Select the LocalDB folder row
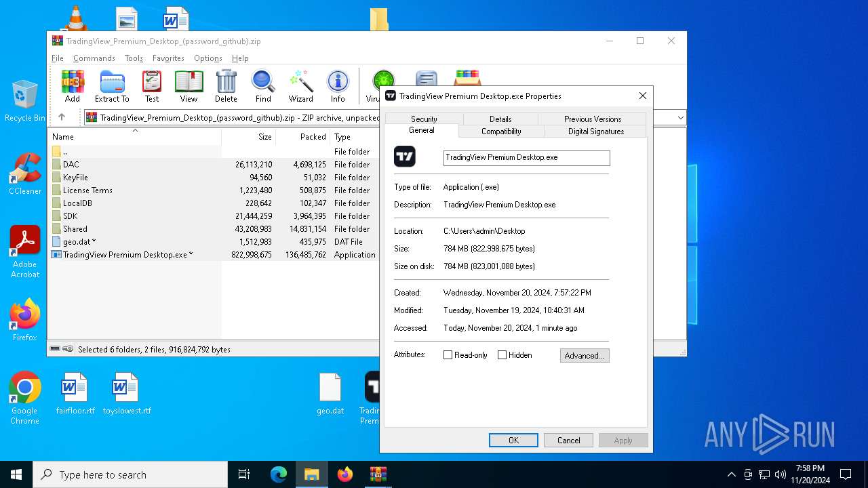The width and height of the screenshot is (868, 488). tap(213, 203)
